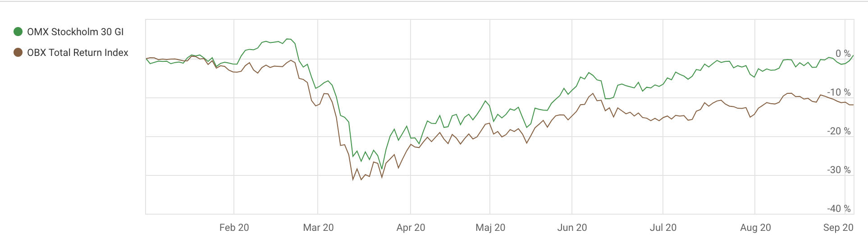This screenshot has height=248, width=868.
Task: Click the 0 % y-axis label
Action: [843, 54]
